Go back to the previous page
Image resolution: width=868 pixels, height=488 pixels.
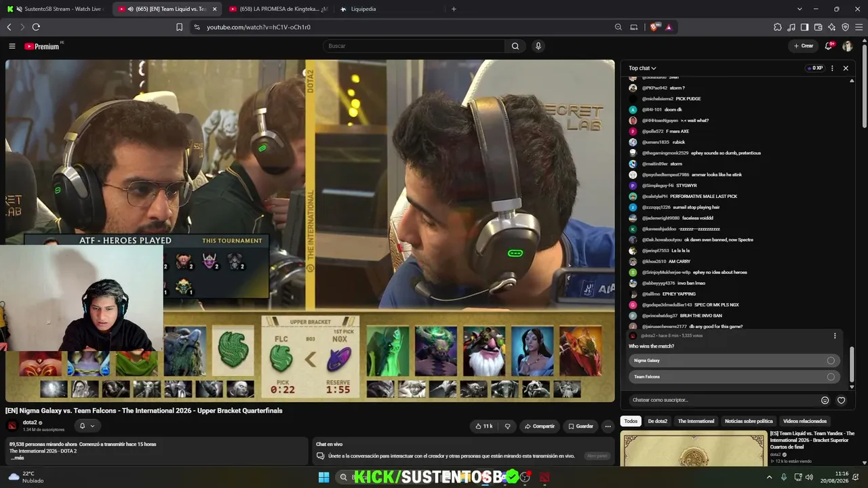9,27
